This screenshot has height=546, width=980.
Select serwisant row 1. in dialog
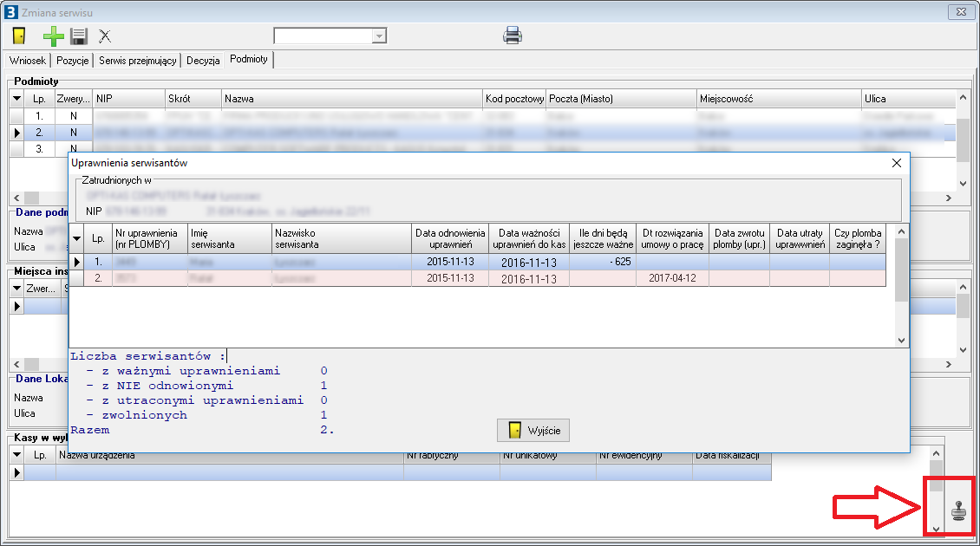click(x=478, y=262)
